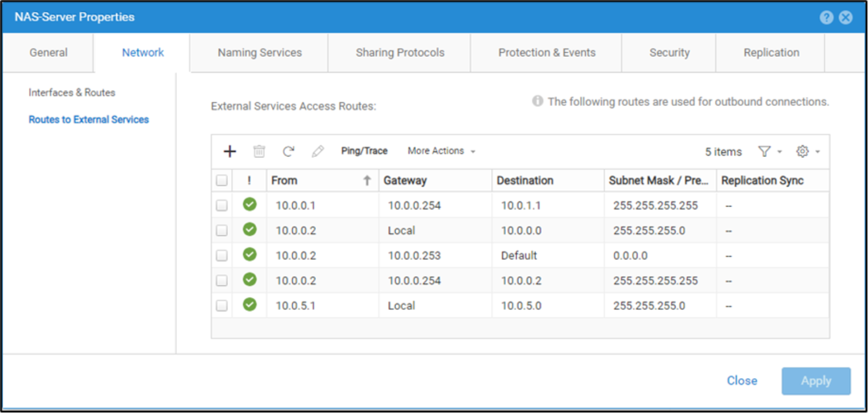Click status icon in the 10.0.5.1 row
Image resolution: width=868 pixels, height=413 pixels.
pos(250,305)
